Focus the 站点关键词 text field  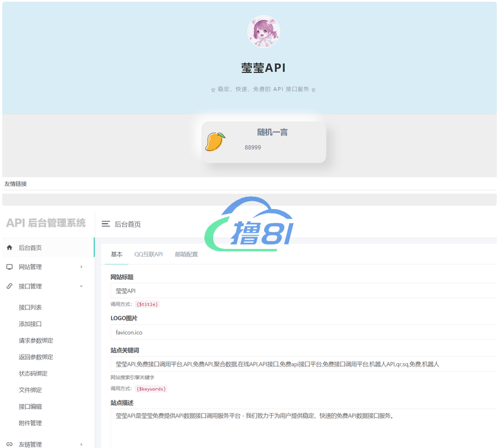303,364
